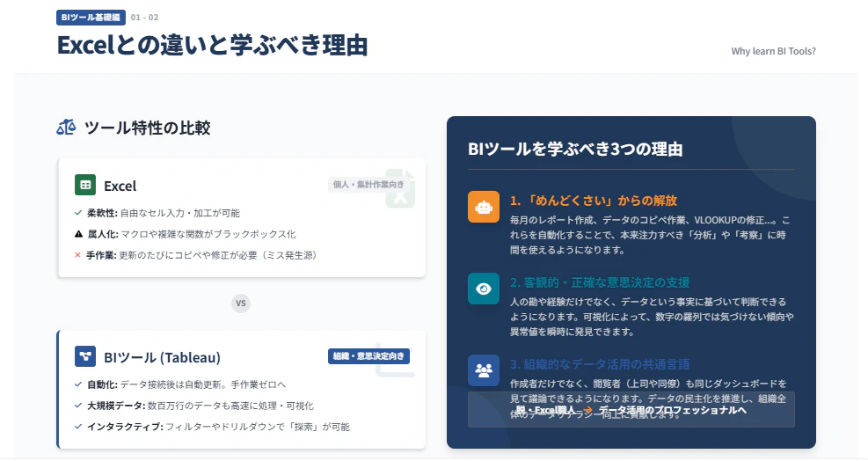Click the warning triangle icon beside 属人化

pyautogui.click(x=78, y=234)
